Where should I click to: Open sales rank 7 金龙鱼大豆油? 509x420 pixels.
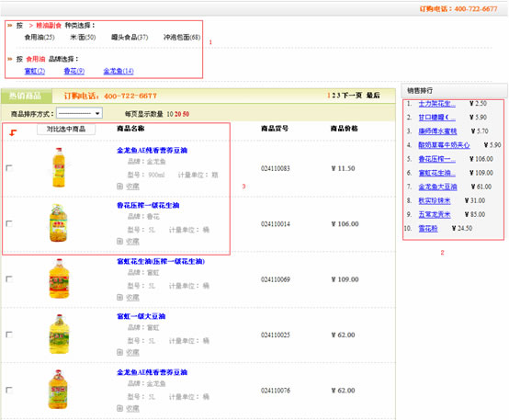coord(437,187)
